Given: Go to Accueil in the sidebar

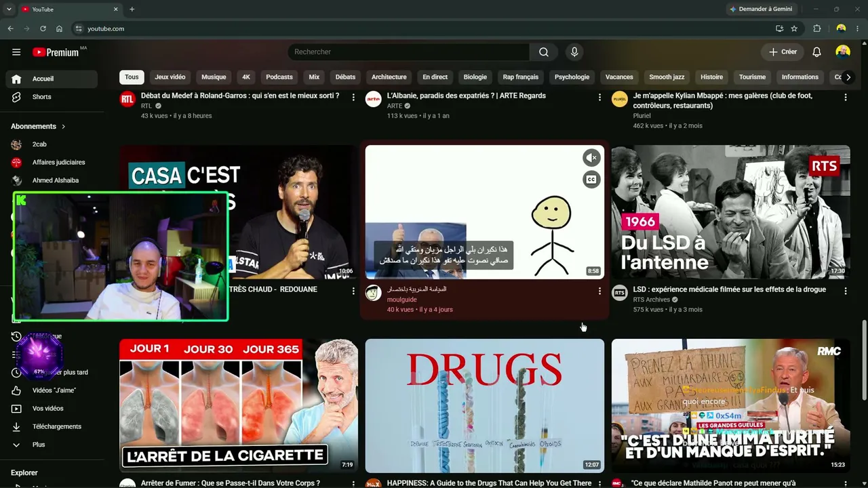Looking at the screenshot, I should (x=52, y=79).
